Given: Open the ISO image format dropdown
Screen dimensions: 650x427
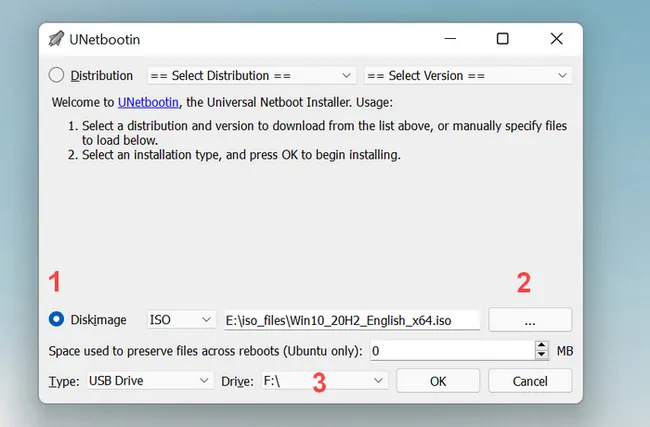Looking at the screenshot, I should [181, 320].
